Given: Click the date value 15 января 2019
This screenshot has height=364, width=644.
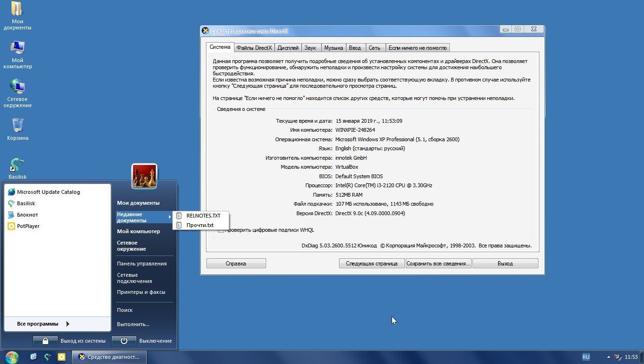Looking at the screenshot, I should pos(369,121).
